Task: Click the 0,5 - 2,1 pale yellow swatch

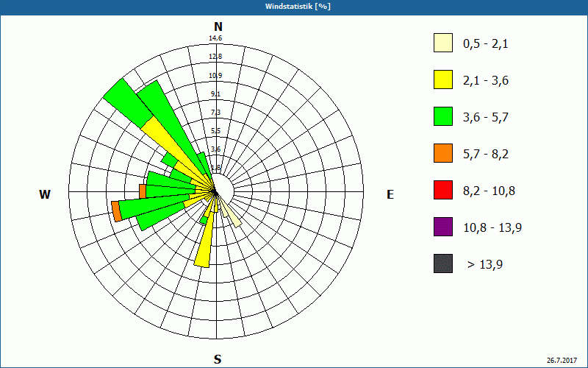Action: [443, 43]
